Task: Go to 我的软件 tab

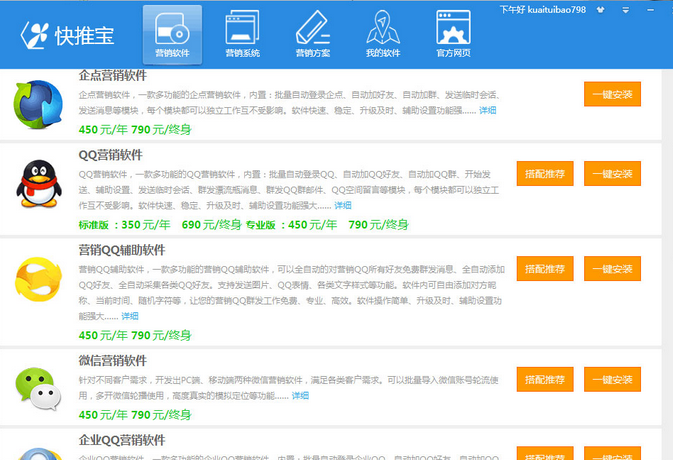Action: pos(383,35)
